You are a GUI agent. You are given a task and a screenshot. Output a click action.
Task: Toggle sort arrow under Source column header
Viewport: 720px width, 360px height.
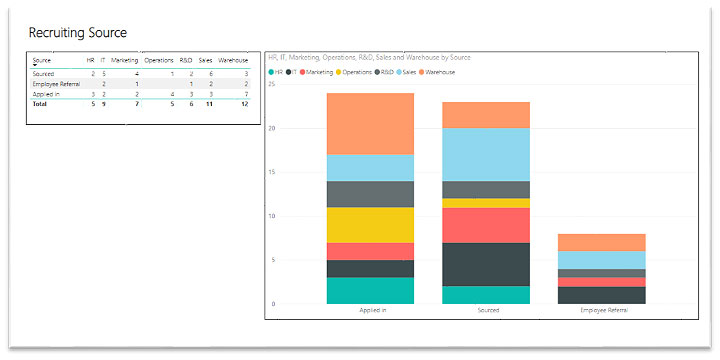(x=34, y=65)
